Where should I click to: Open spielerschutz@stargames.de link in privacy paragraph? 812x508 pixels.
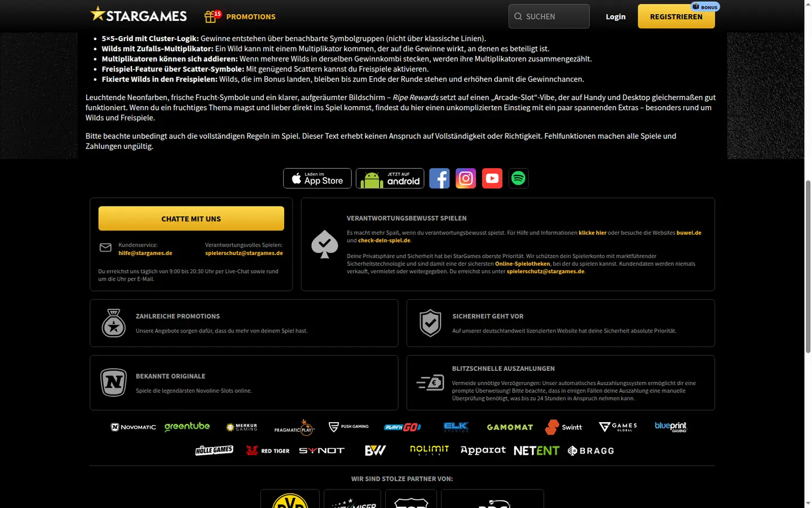(545, 271)
